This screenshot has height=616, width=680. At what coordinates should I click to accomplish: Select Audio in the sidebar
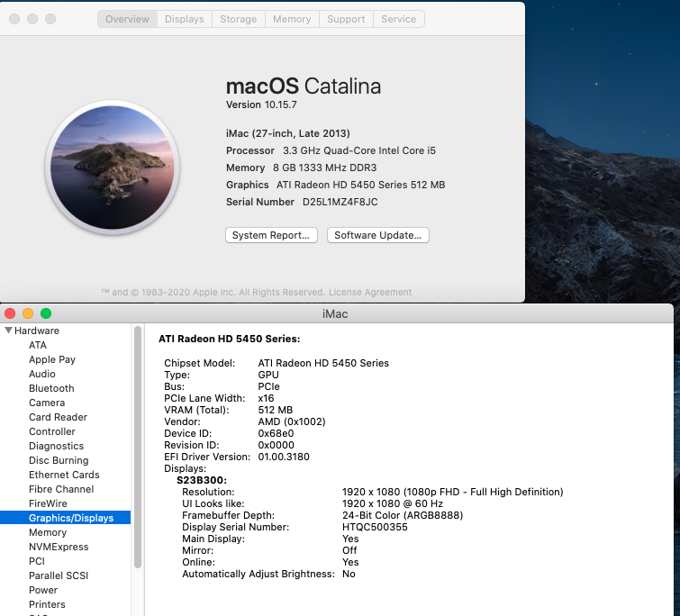(42, 374)
